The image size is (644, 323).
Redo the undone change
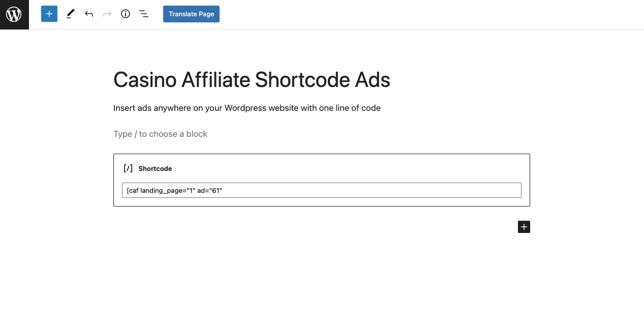pos(107,14)
